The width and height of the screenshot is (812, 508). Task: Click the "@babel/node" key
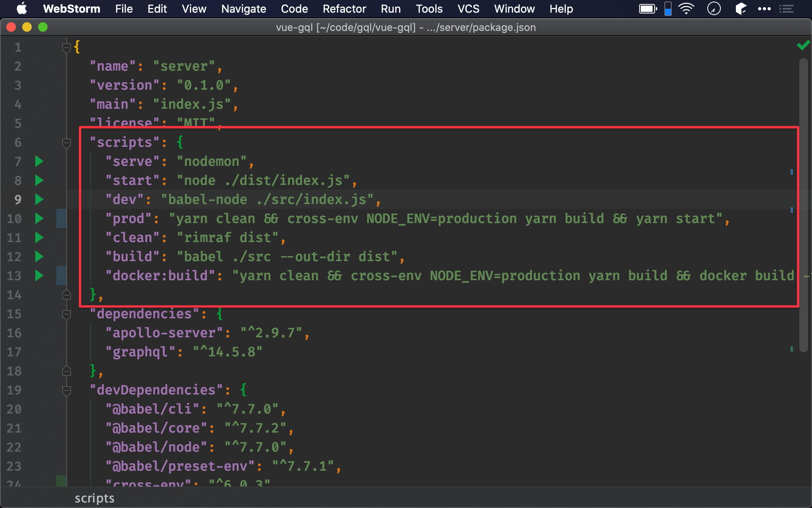pyautogui.click(x=157, y=447)
